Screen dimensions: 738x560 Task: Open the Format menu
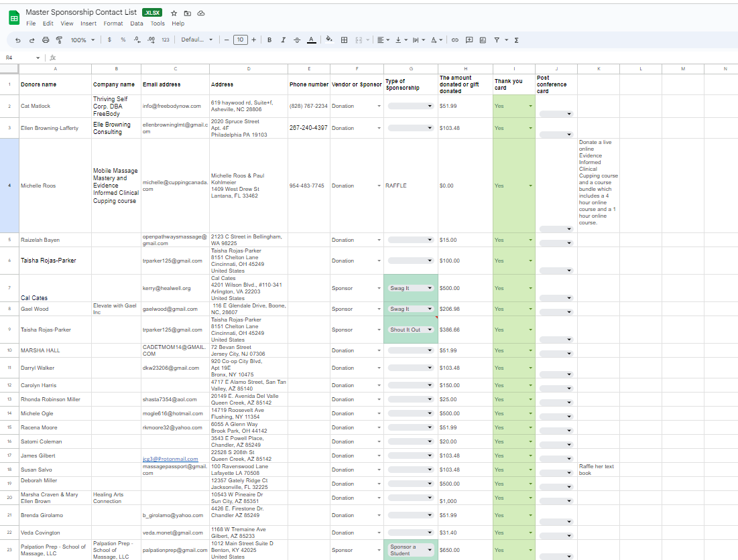pyautogui.click(x=113, y=23)
